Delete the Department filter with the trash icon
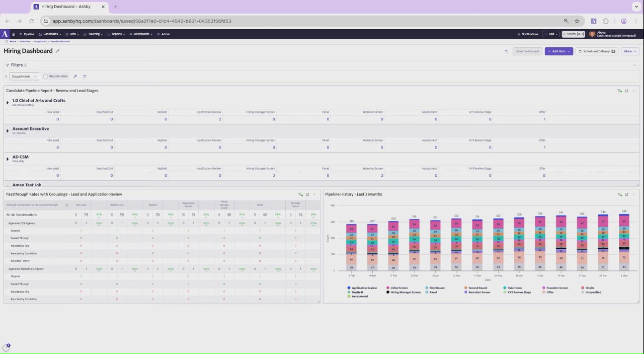This screenshot has width=644, height=354. 85,77
